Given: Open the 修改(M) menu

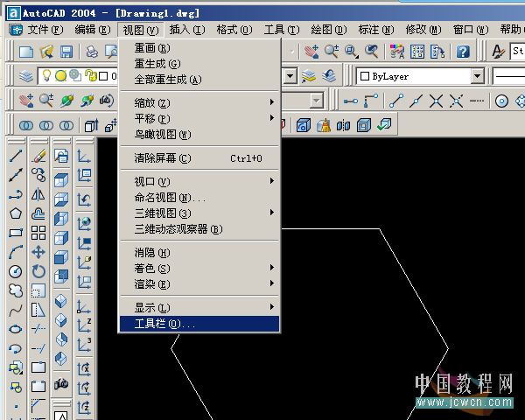Looking at the screenshot, I should pyautogui.click(x=423, y=30).
